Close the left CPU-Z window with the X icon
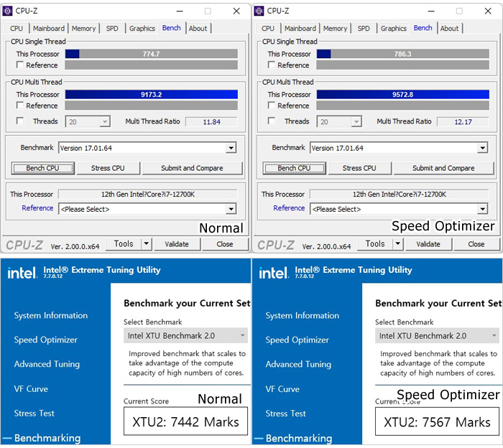503x448 pixels. tap(236, 11)
